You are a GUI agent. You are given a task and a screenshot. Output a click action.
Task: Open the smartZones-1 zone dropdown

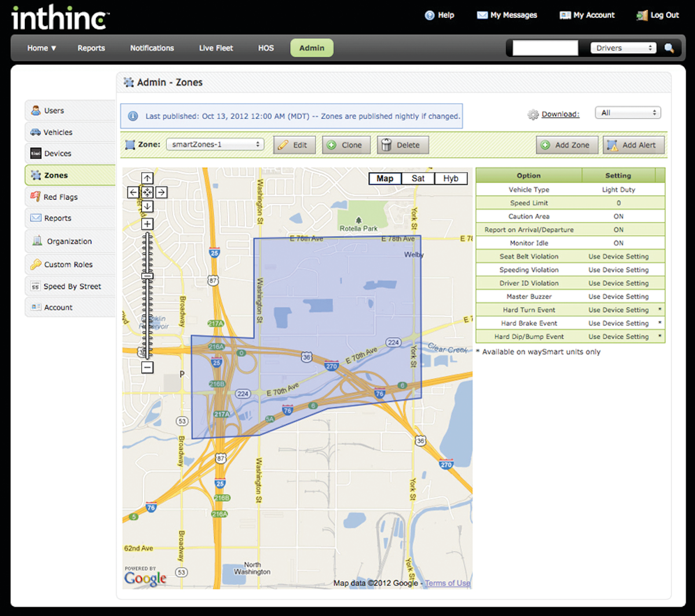(214, 144)
